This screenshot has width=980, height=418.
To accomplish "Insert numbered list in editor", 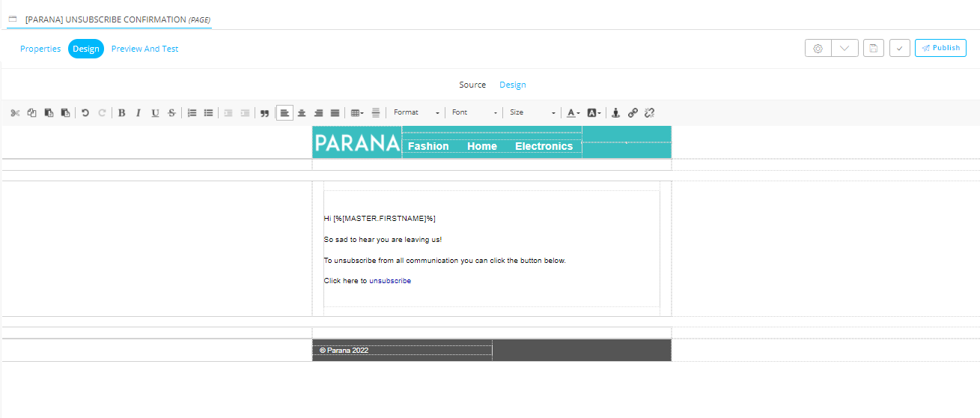I will click(x=192, y=113).
